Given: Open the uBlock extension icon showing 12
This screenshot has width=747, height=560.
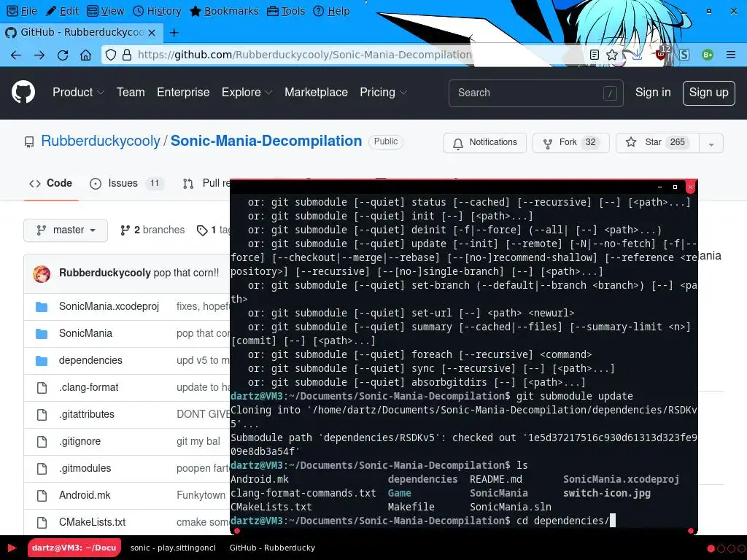Looking at the screenshot, I should click(662, 54).
